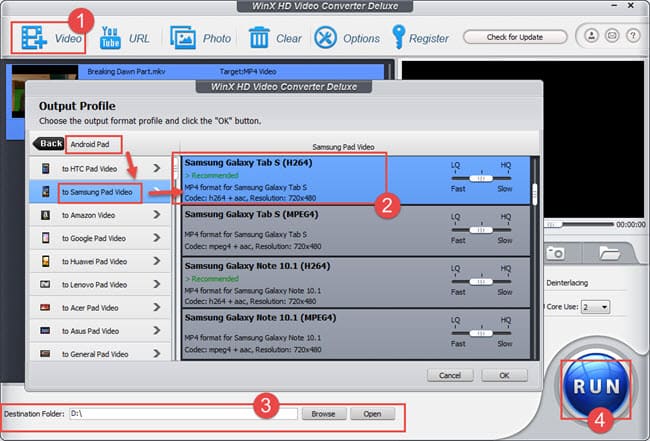Select Samsung Galaxy Tab S (MPEG4) profile
This screenshot has width=650, height=441.
click(356, 230)
